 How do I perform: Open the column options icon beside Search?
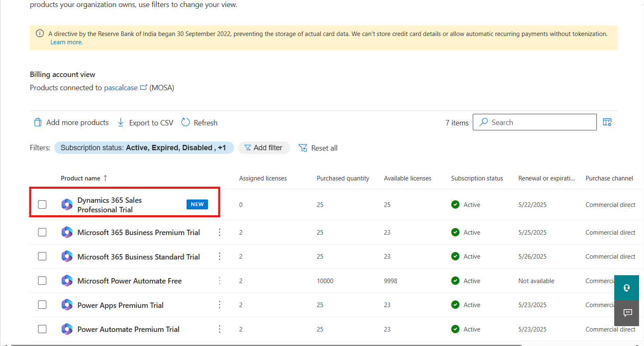[x=607, y=122]
